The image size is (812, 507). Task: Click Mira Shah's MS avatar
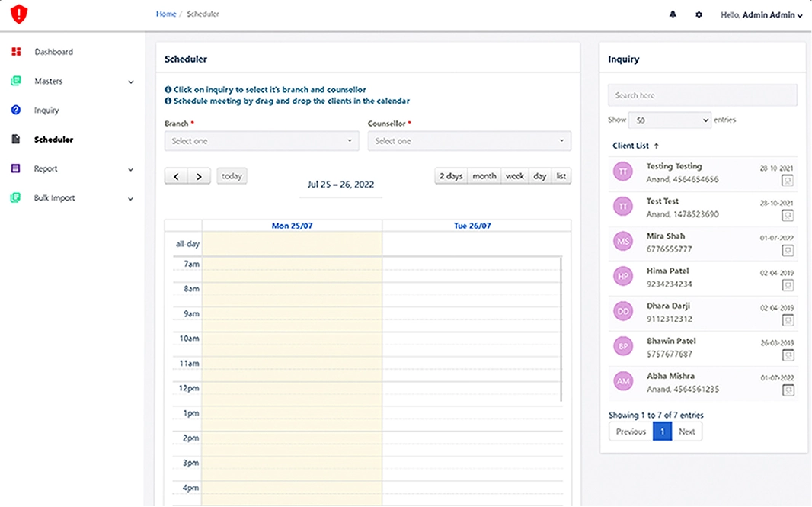(623, 242)
